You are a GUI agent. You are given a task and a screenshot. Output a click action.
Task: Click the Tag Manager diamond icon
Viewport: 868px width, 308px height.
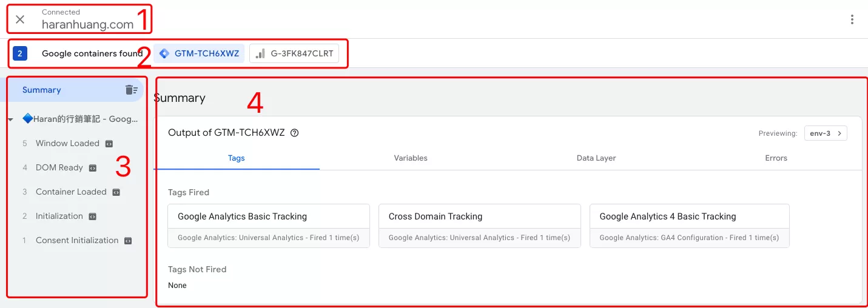click(164, 53)
